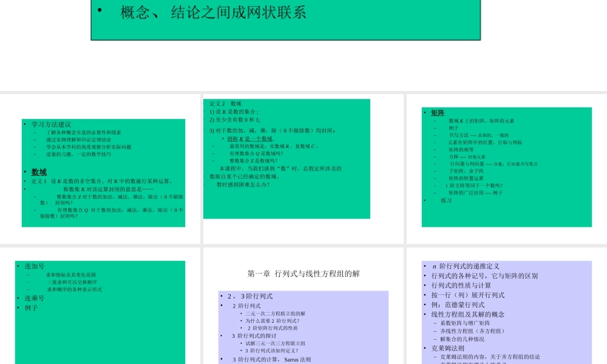This screenshot has height=364, width=607.
Task: Click the underlined 数域 heading
Action: click(x=38, y=172)
